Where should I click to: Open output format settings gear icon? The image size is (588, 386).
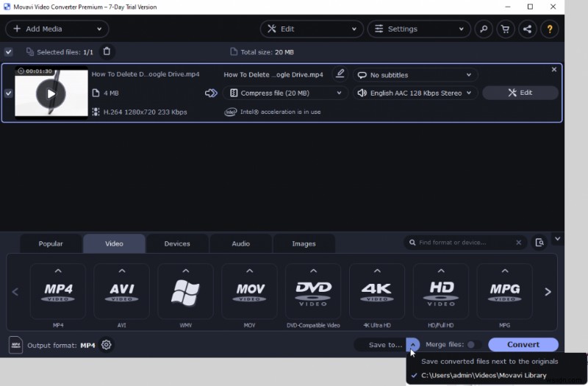(106, 344)
